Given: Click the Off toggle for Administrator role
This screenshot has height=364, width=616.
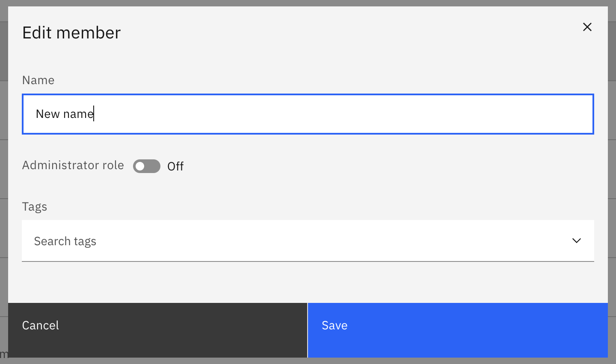Looking at the screenshot, I should click(147, 166).
